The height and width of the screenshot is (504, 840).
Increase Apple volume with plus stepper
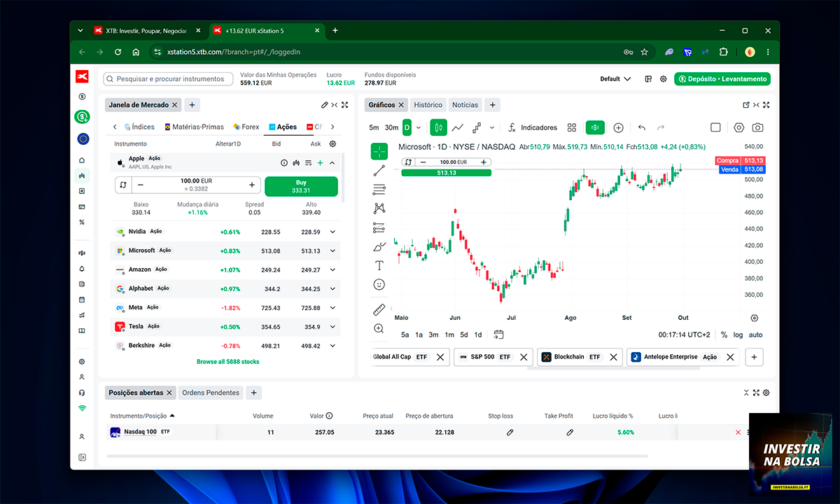(252, 185)
